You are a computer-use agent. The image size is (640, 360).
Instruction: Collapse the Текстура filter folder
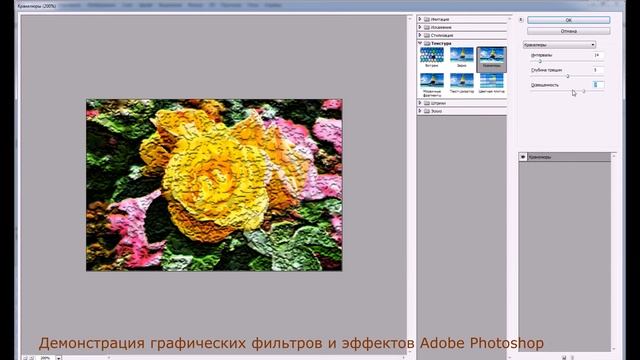420,43
